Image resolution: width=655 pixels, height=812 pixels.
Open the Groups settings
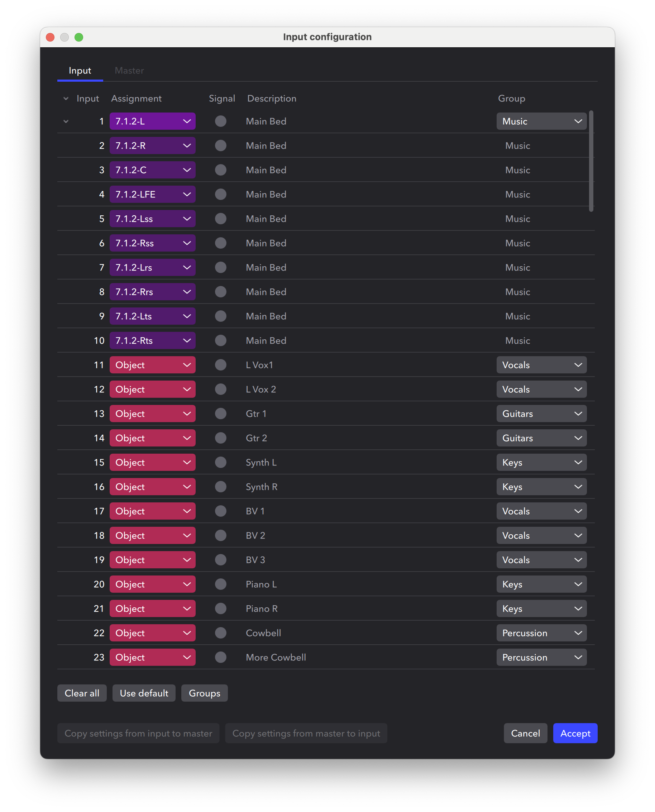click(204, 693)
